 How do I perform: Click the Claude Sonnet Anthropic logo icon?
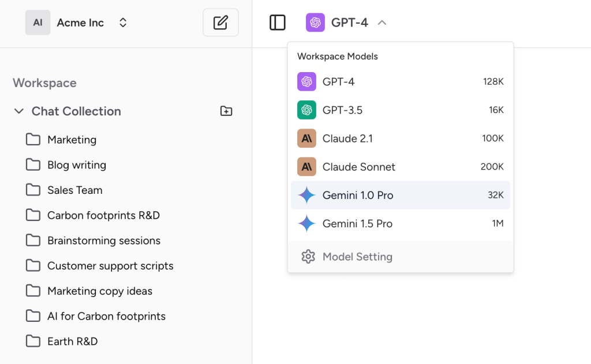307,167
